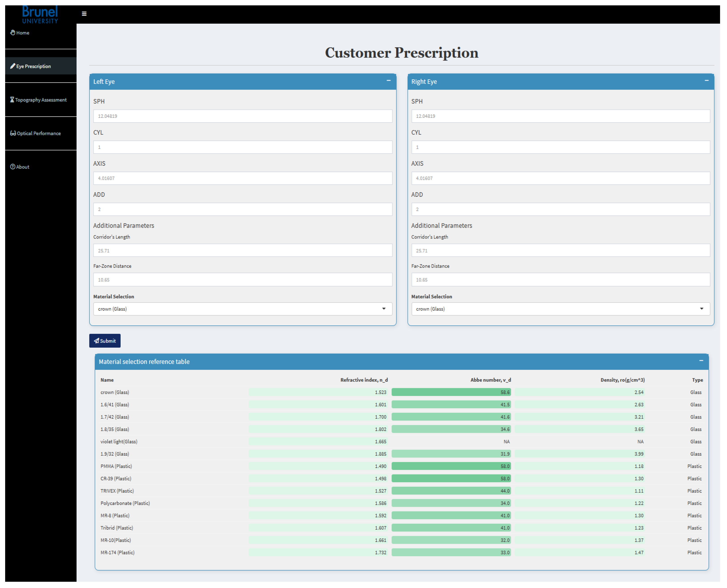This screenshot has height=588, width=727.
Task: Click the Topography Assessment hourglass icon
Action: (12, 99)
